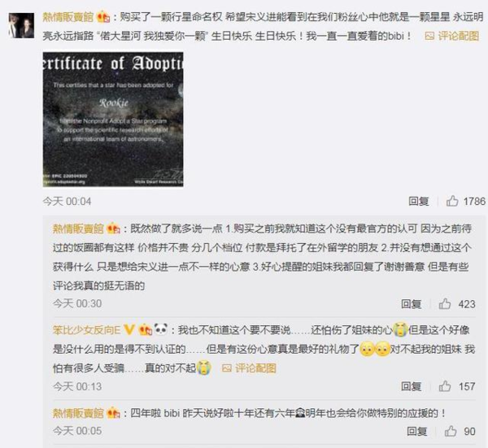Viewport: 488px width, 448px height.
Task: Click the 今天 00:04 timestamp
Action: [x=67, y=202]
